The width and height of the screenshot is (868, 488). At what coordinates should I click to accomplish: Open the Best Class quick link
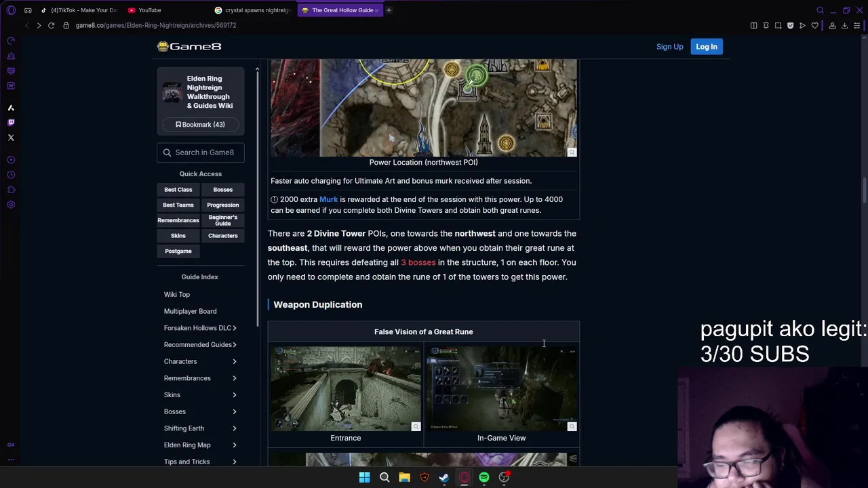(x=178, y=190)
